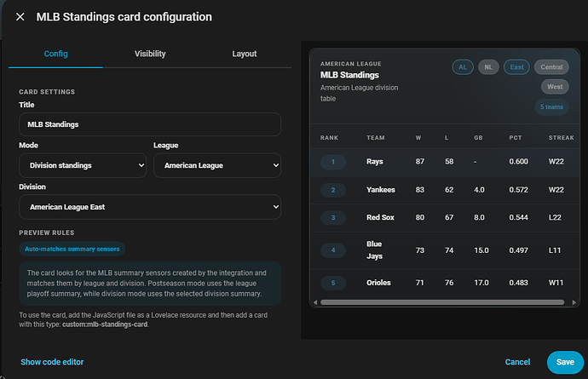This screenshot has height=379, width=588.
Task: Click the rank 5 badge
Action: point(333,283)
